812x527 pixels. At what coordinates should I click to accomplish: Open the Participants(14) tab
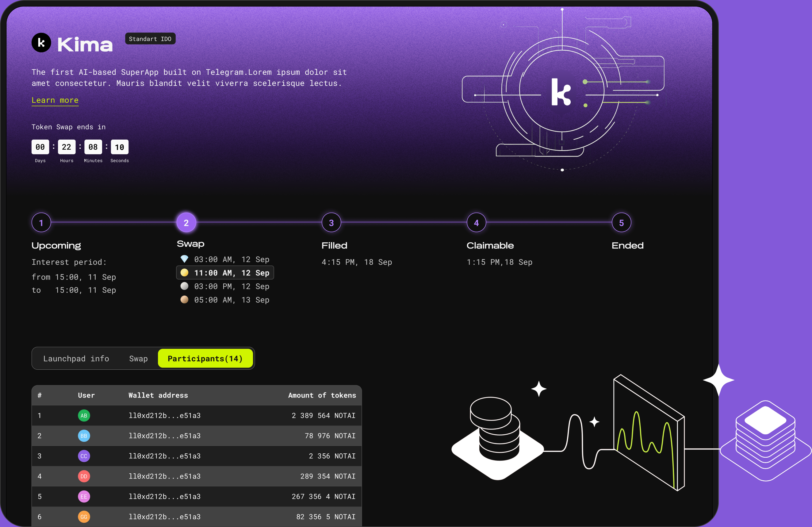click(205, 358)
